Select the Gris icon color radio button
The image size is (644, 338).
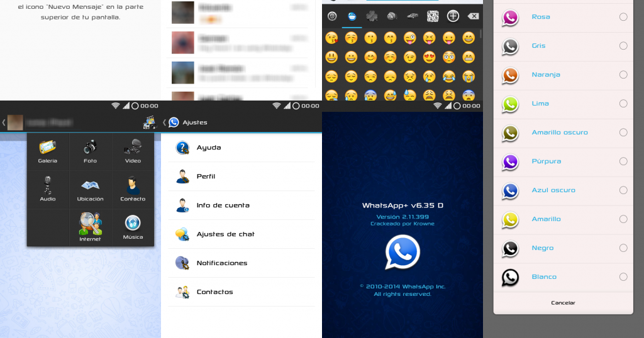[x=623, y=45]
